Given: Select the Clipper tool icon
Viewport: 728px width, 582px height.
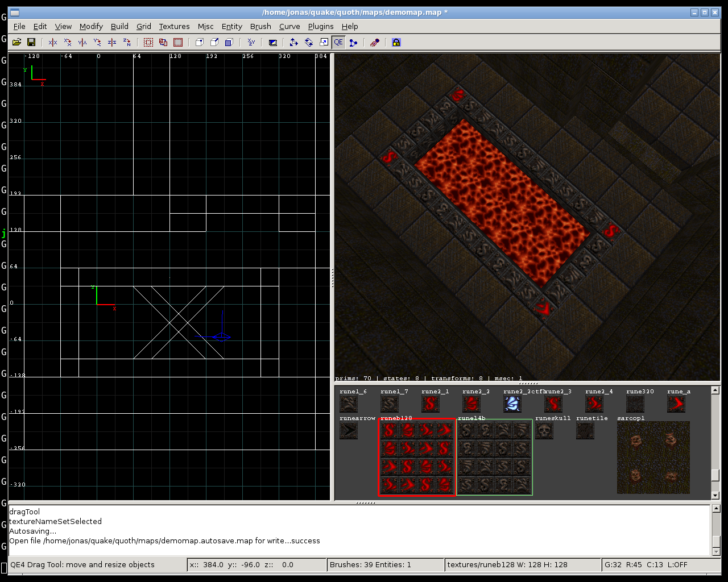Looking at the screenshot, I should tap(353, 42).
